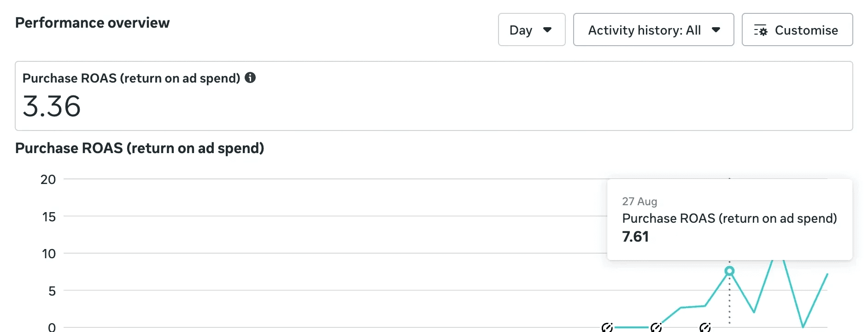Click the info icon beside Purchase ROAS
Image resolution: width=868 pixels, height=332 pixels.
[250, 77]
